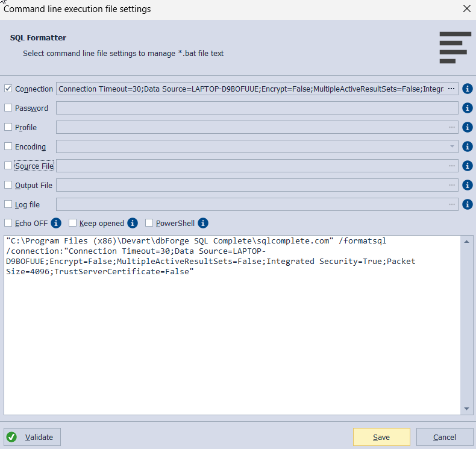
Task: Click the info icon next to Connection field
Action: point(468,89)
